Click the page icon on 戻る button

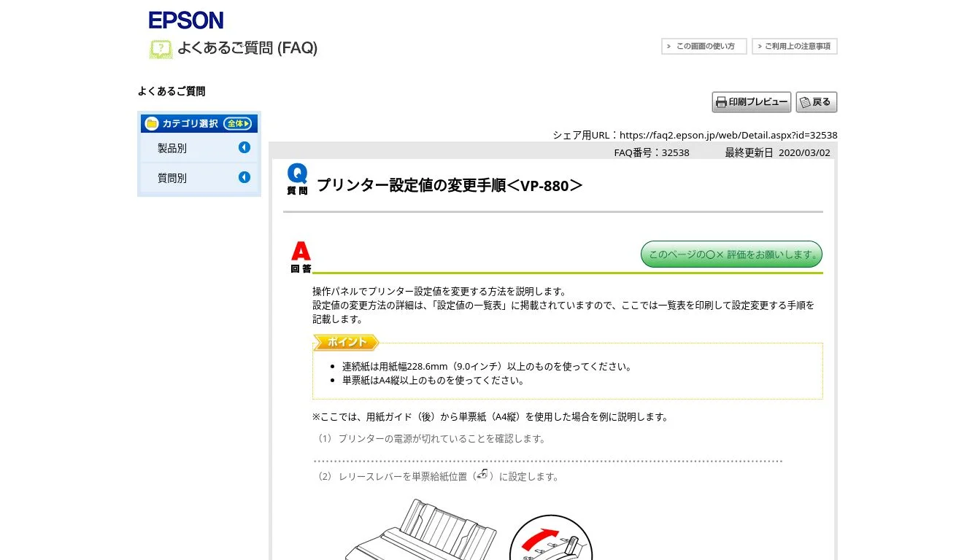point(805,103)
